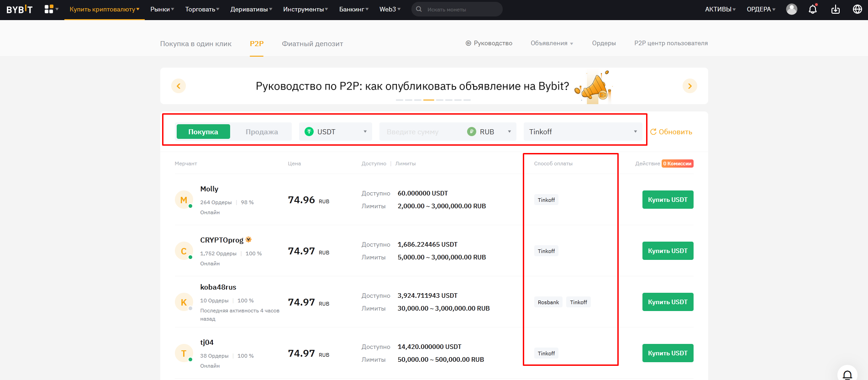Click the Bybit logo

[x=20, y=9]
